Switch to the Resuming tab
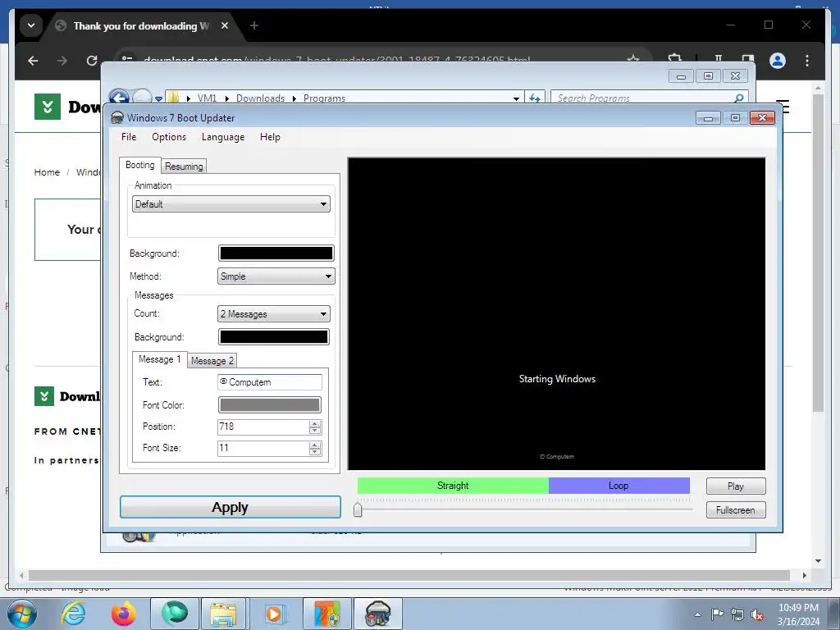The height and width of the screenshot is (630, 840). coord(184,167)
